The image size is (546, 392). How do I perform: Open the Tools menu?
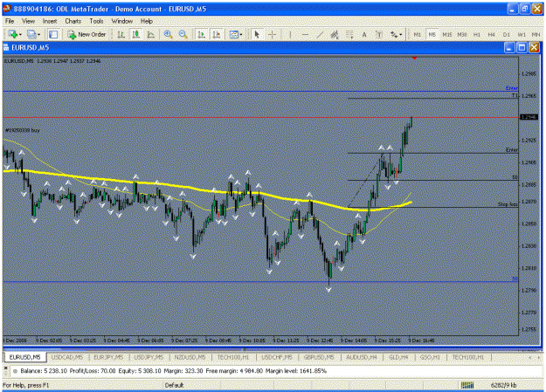pos(96,21)
